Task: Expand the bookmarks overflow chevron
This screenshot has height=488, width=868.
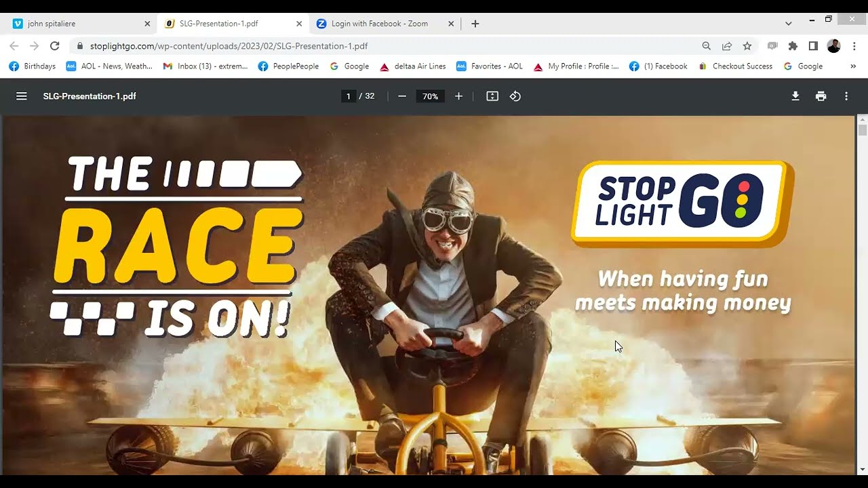Action: (853, 66)
